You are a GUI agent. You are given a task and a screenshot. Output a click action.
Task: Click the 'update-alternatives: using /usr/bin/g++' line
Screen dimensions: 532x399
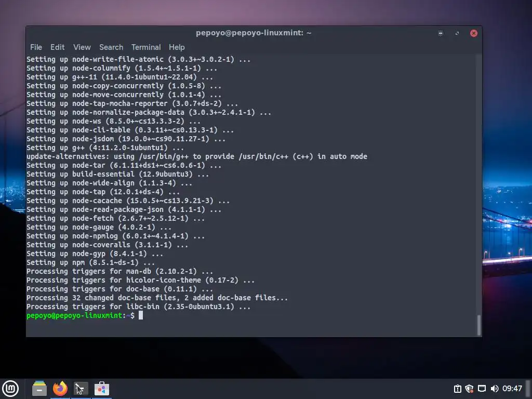click(197, 156)
